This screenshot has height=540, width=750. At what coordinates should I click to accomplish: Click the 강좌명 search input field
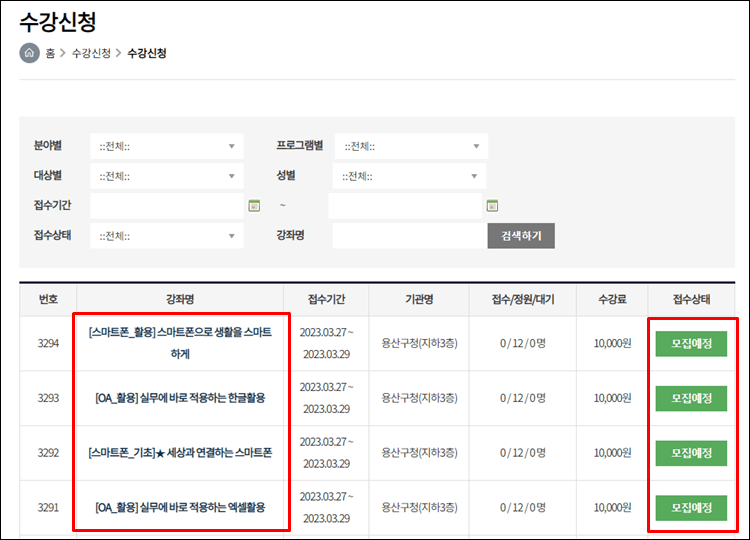[x=410, y=236]
